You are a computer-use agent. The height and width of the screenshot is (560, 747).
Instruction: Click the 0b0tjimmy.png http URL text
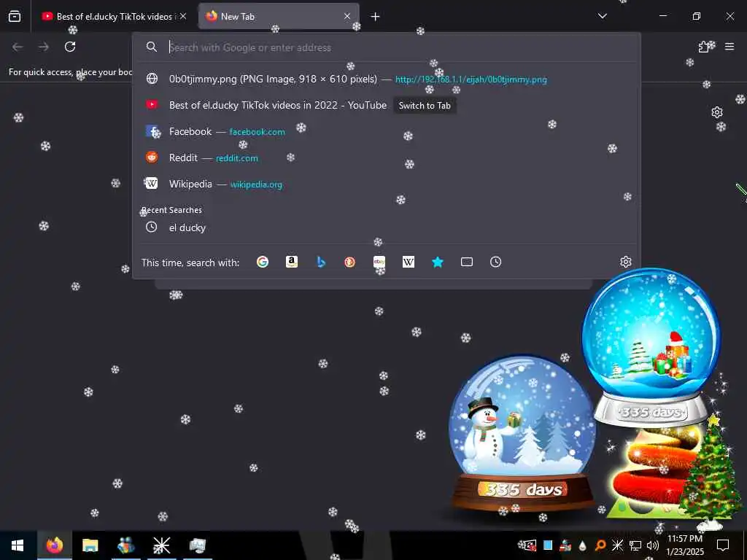(x=471, y=79)
